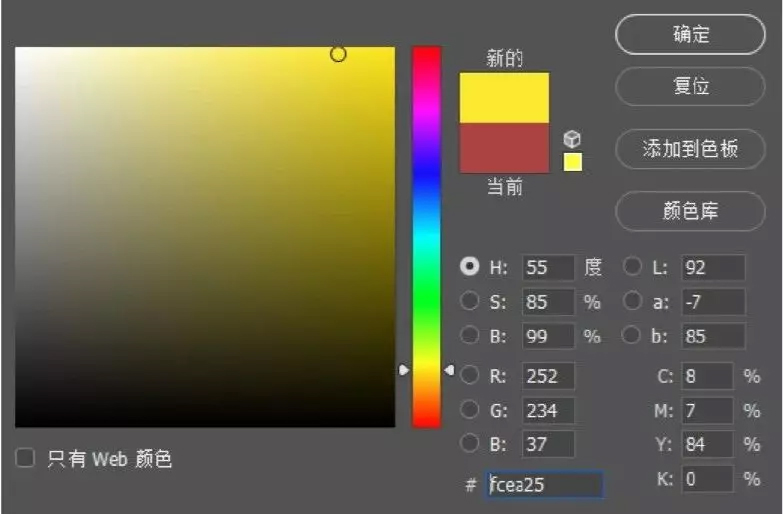The image size is (783, 514).
Task: Click the right hue slider arrow handle
Action: click(x=449, y=370)
